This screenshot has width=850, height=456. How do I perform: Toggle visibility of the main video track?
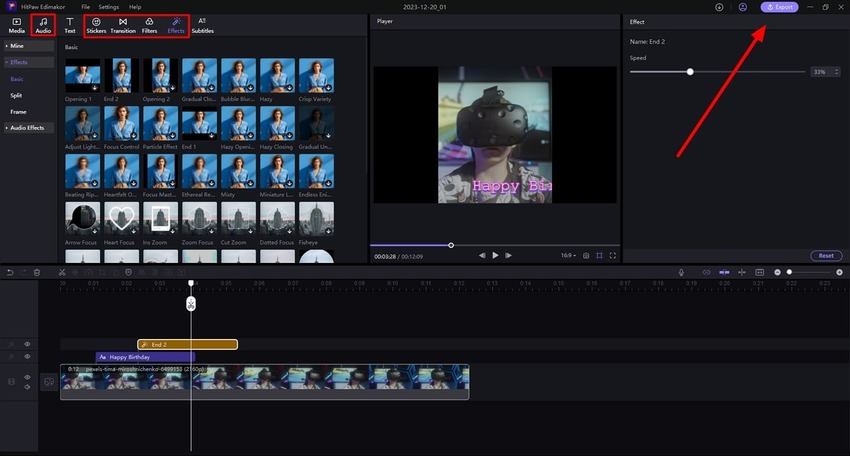pos(27,377)
